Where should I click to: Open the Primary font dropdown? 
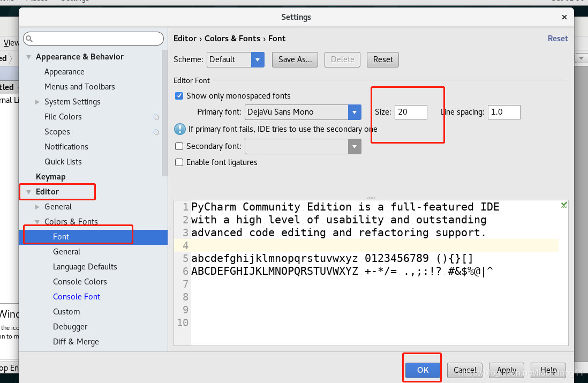[355, 112]
